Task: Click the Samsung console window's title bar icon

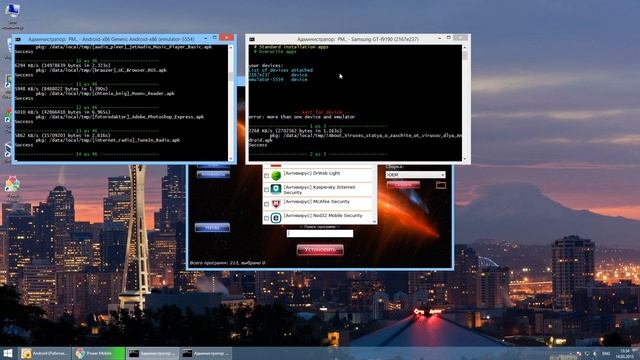Action: click(252, 39)
